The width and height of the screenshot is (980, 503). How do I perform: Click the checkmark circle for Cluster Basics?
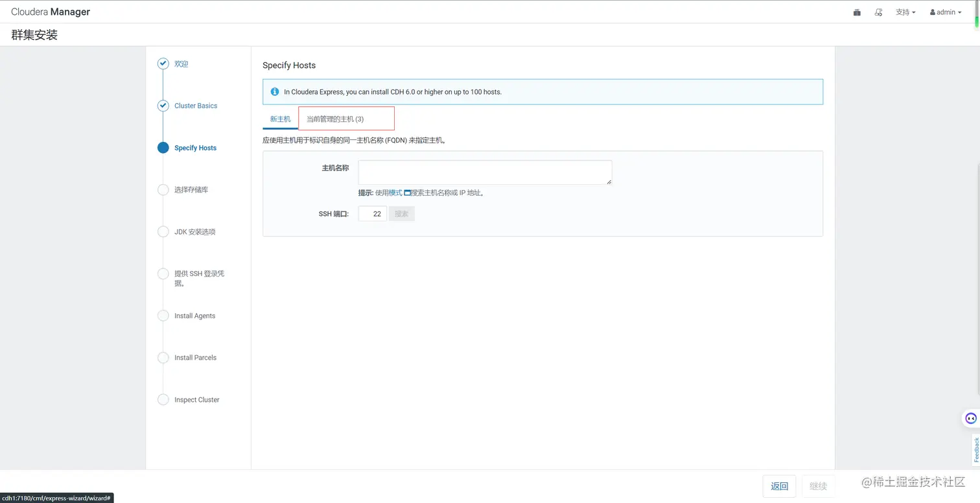click(x=163, y=106)
